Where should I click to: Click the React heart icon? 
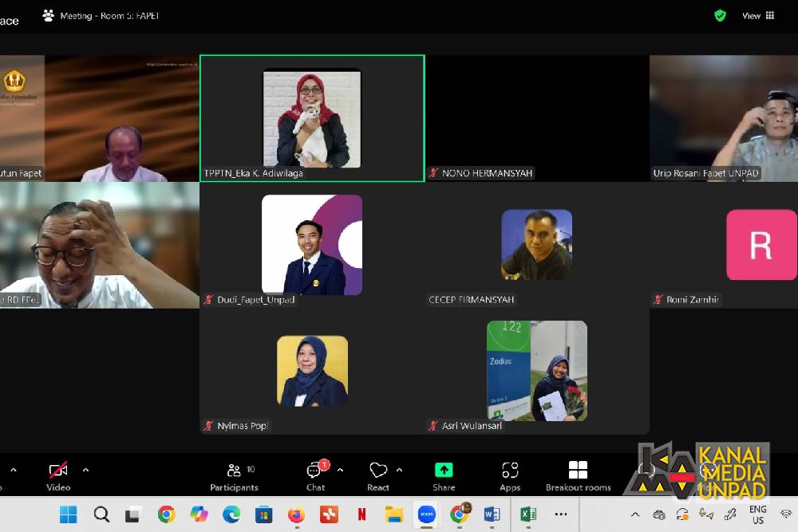[377, 471]
